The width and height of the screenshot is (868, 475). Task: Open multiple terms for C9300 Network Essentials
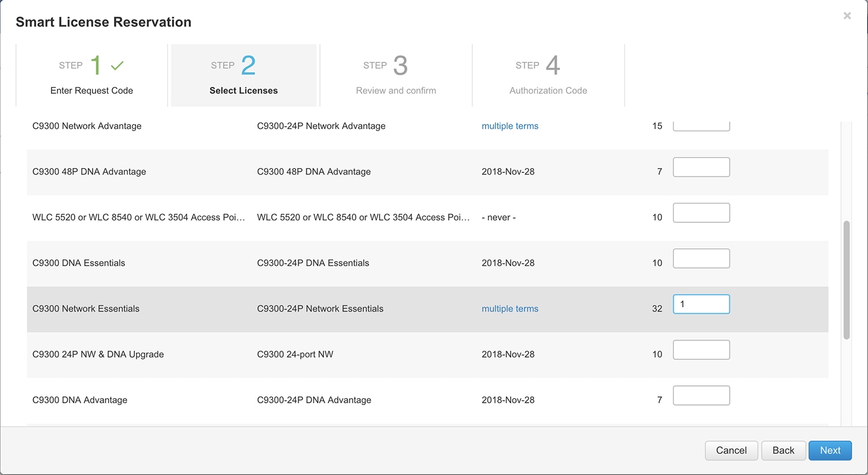510,309
